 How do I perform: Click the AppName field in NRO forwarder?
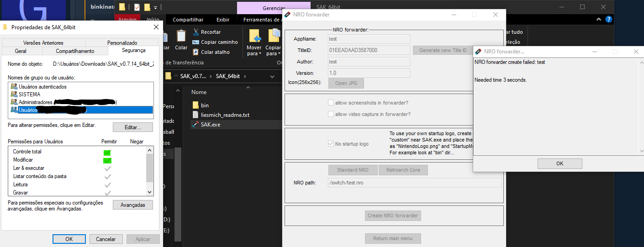pyautogui.click(x=369, y=39)
